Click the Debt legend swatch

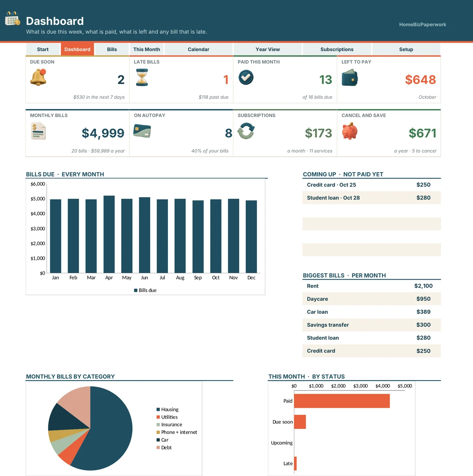(x=158, y=447)
